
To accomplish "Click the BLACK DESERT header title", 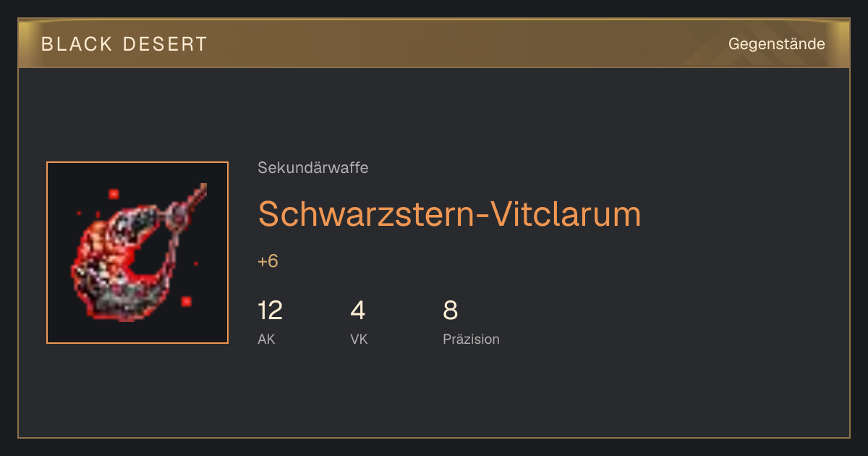I will pyautogui.click(x=124, y=44).
